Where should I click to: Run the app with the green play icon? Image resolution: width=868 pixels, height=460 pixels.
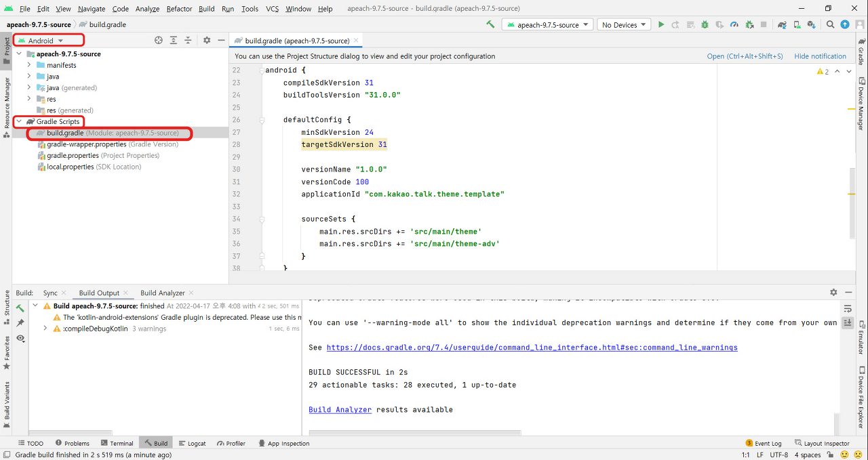coord(661,24)
